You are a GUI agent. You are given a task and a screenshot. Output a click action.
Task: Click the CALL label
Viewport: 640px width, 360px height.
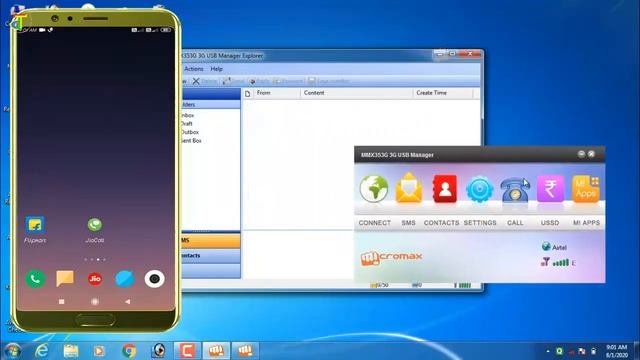(x=515, y=223)
